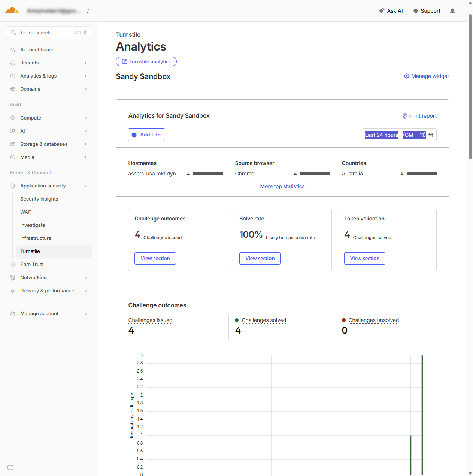The width and height of the screenshot is (473, 476).
Task: Click the search magnifier icon
Action: [13, 33]
